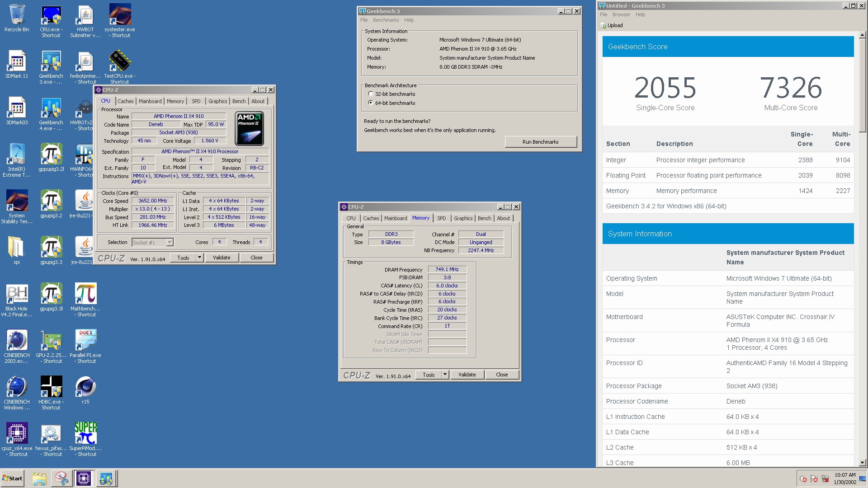This screenshot has width=868, height=488.
Task: Click the Geekbench results scrollbar up arrow
Action: pyautogui.click(x=862, y=35)
